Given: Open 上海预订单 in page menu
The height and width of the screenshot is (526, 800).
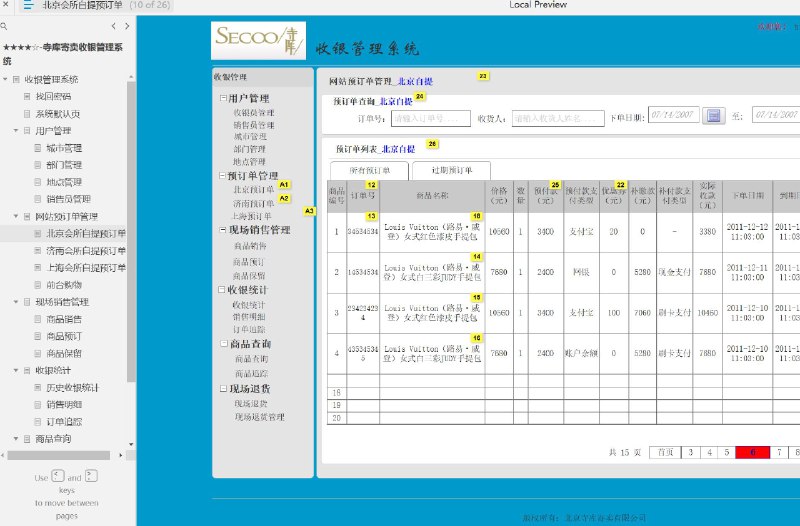Looking at the screenshot, I should click(x=251, y=216).
